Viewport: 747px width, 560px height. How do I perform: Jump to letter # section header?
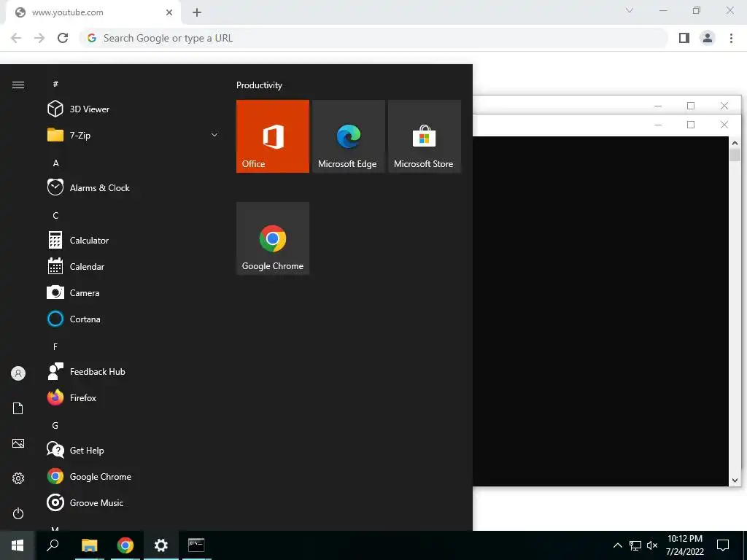(55, 84)
